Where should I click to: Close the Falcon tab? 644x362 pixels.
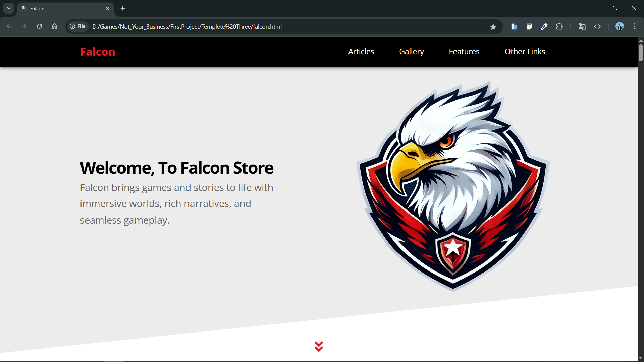(x=107, y=8)
